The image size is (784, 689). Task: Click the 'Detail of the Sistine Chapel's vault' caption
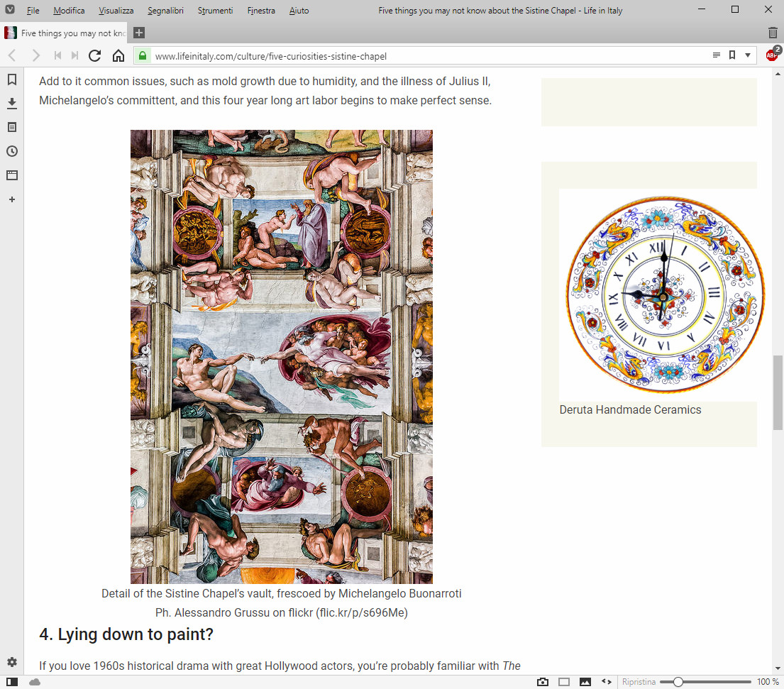[282, 593]
